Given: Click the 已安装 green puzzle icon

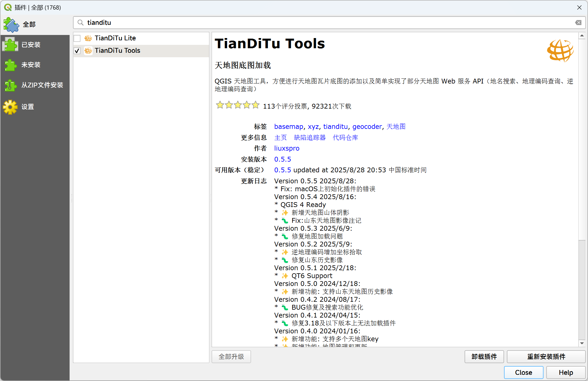Looking at the screenshot, I should coord(11,45).
